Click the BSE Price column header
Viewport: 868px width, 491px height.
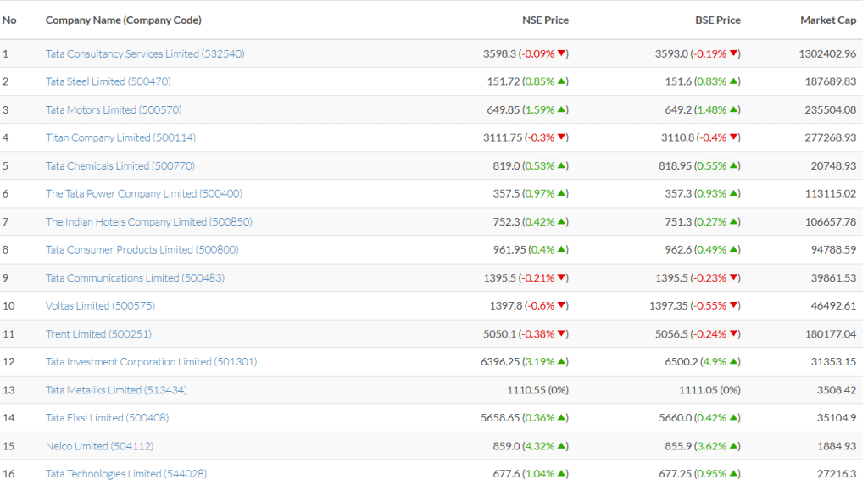coord(718,20)
